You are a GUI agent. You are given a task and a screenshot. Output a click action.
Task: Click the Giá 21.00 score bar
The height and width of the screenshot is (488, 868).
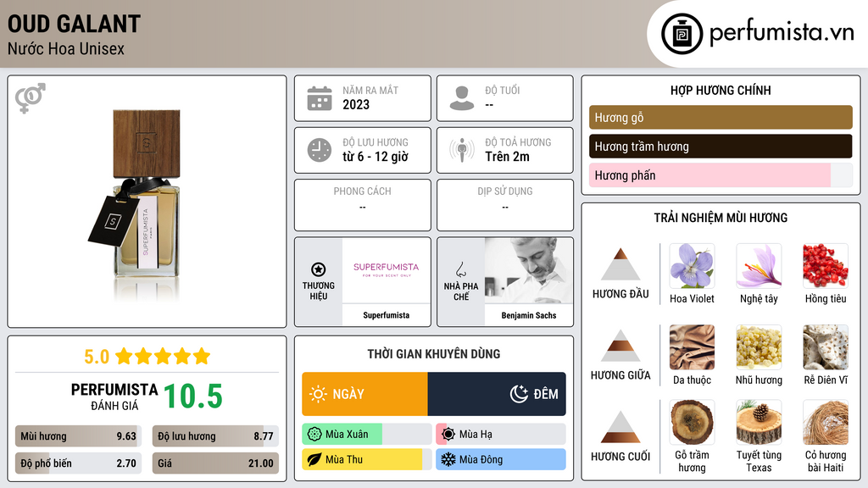[x=215, y=463]
